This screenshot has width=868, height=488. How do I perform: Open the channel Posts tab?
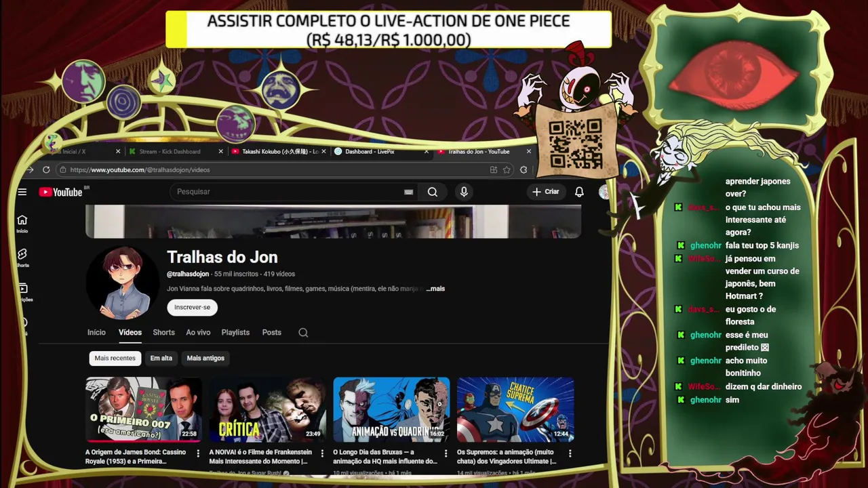tap(272, 333)
